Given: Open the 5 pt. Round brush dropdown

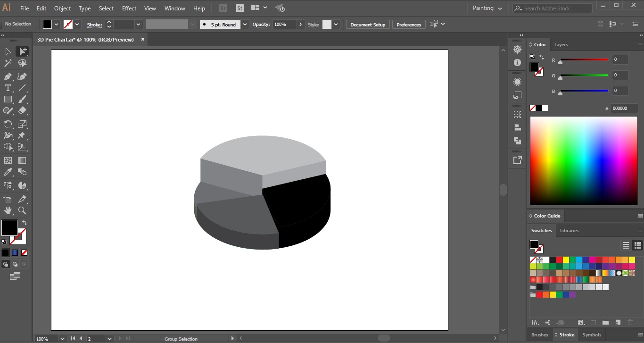Looking at the screenshot, I should click(x=245, y=25).
